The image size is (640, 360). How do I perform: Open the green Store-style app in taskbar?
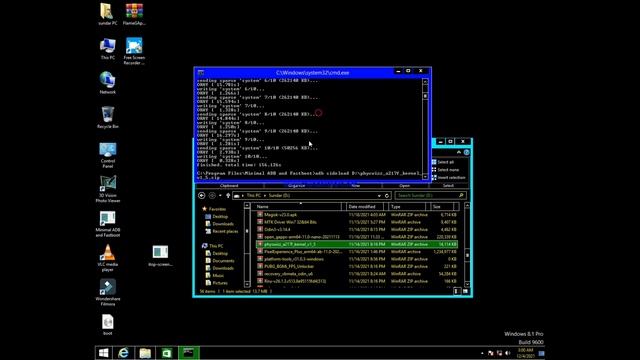coord(167,353)
